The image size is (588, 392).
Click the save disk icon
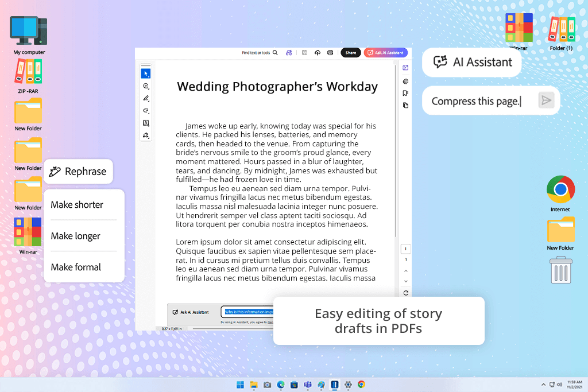[x=304, y=53]
